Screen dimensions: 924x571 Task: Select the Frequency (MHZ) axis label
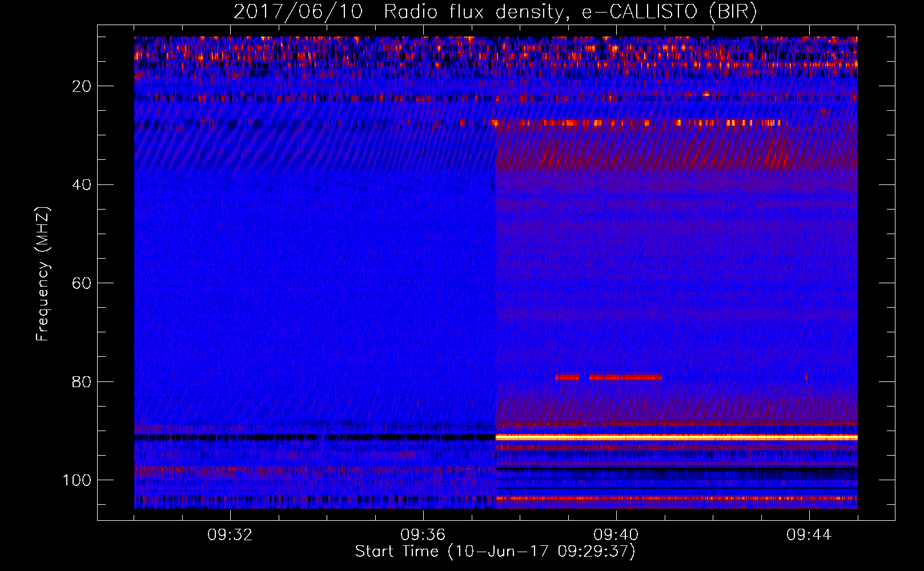click(x=43, y=274)
